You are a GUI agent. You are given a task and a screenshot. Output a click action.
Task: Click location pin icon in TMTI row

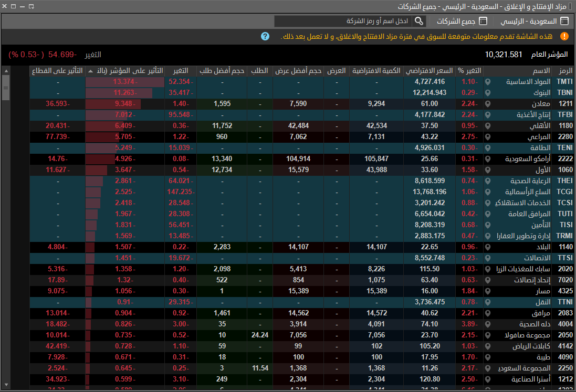[487, 82]
